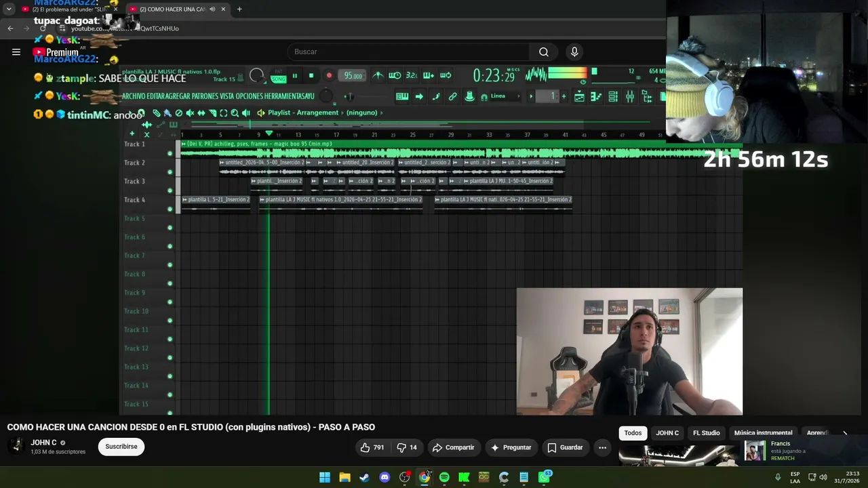Mute Track 2 using its green dot

170,172
